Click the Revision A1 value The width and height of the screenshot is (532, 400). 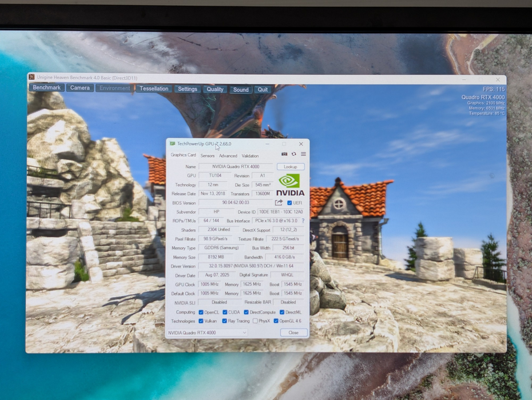(x=262, y=175)
